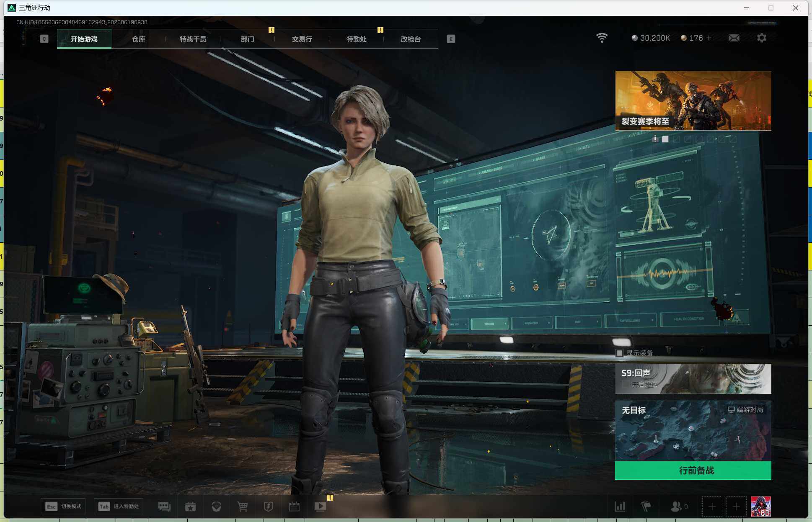
Task: Toggle the 显示装备 checkbox
Action: pos(619,353)
